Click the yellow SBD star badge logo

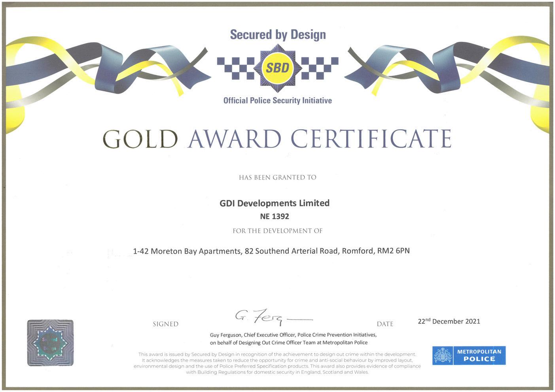click(277, 68)
